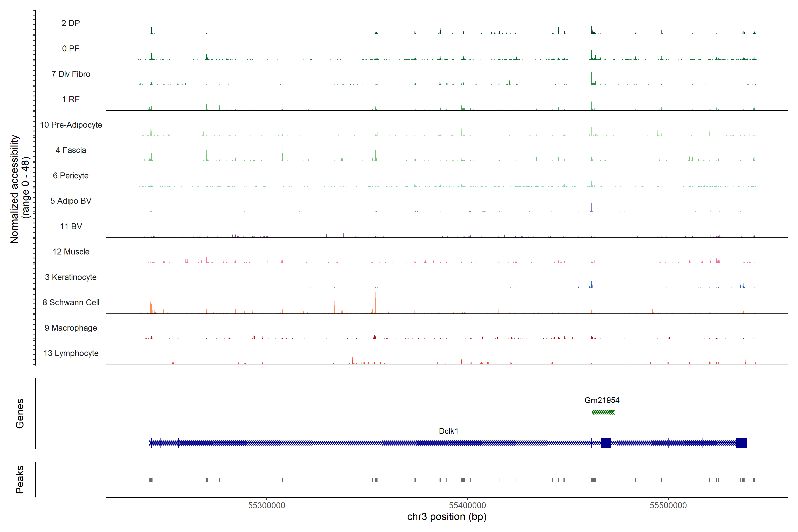This screenshot has width=798, height=532.
Task: Click the first large Dclk1 exon block
Action: (x=606, y=443)
